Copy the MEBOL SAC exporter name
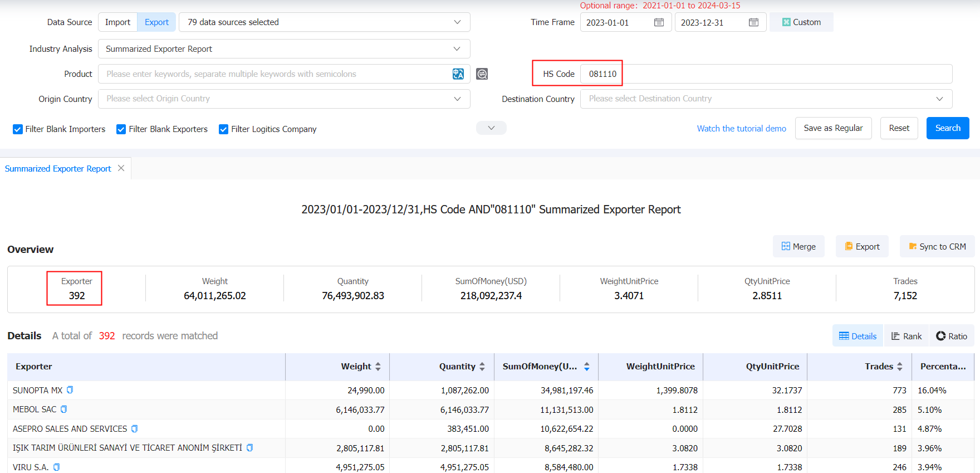 point(64,409)
